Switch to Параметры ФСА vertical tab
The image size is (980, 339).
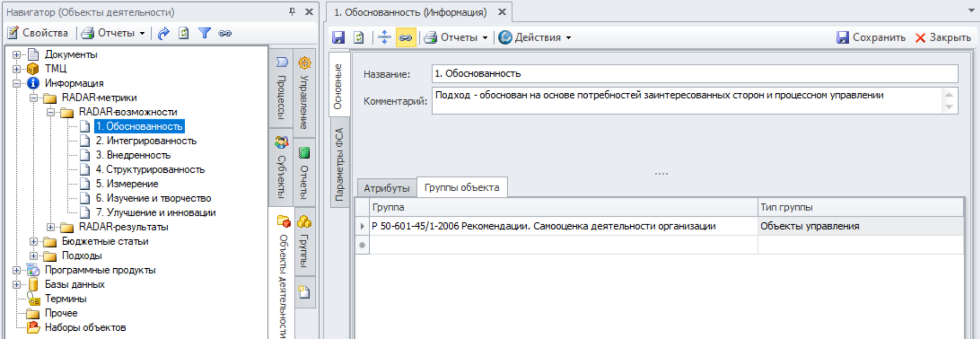[339, 164]
